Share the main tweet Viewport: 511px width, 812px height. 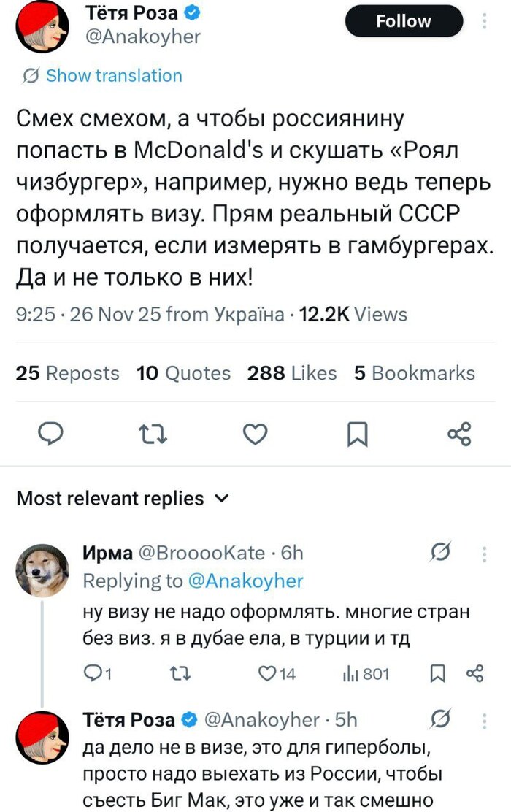(x=458, y=434)
